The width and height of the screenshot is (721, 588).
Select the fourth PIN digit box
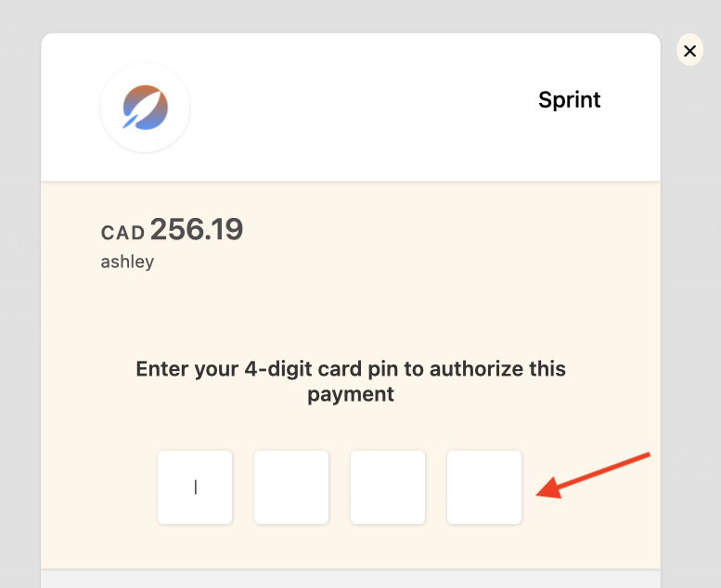(x=484, y=487)
